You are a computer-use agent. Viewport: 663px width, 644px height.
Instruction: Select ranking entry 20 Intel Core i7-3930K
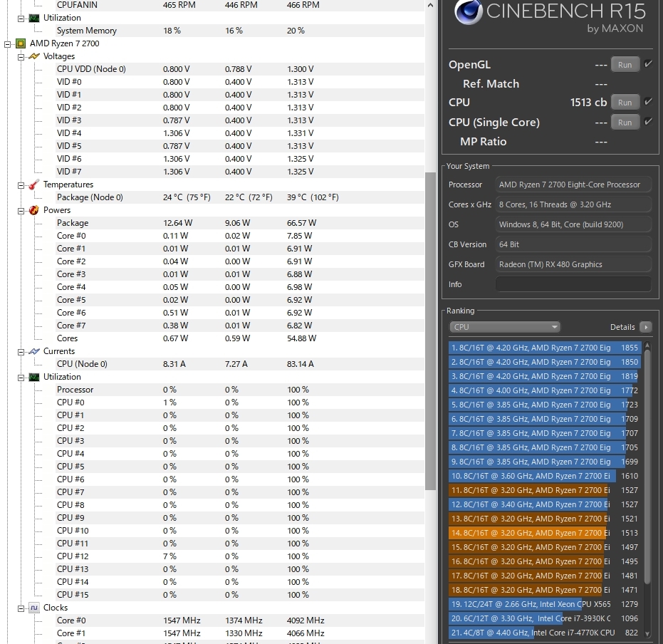pyautogui.click(x=545, y=618)
